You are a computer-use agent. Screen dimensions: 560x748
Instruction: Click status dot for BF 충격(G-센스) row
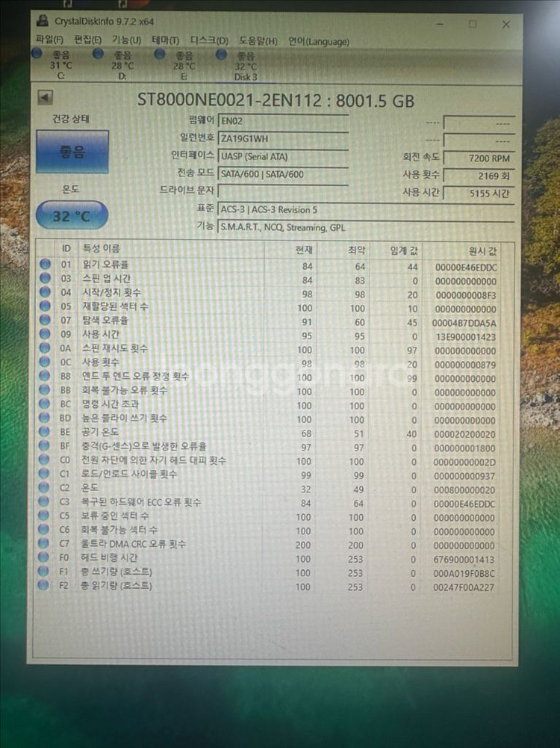point(44,445)
